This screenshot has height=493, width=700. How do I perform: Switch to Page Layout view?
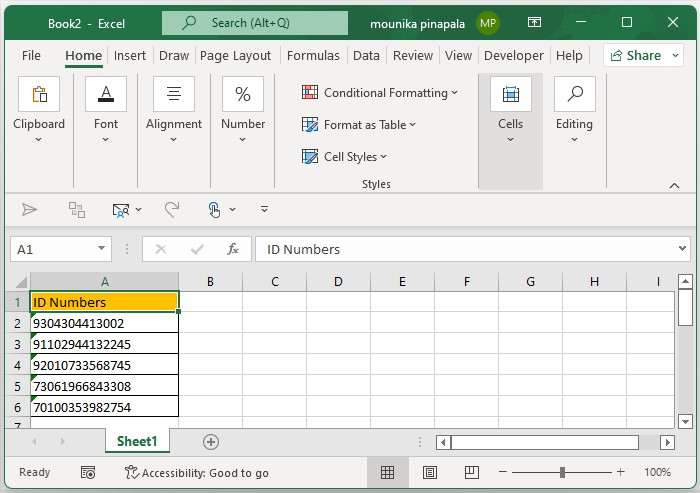tap(430, 472)
